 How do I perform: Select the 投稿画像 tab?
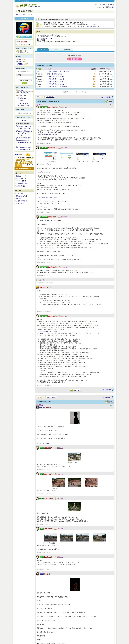pyautogui.click(x=67, y=50)
